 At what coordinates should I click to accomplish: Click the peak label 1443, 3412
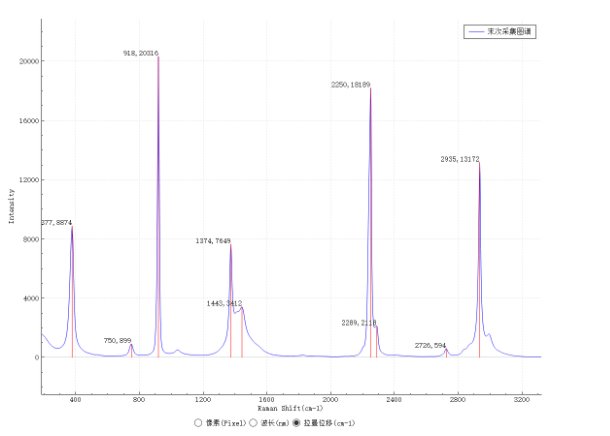click(224, 303)
